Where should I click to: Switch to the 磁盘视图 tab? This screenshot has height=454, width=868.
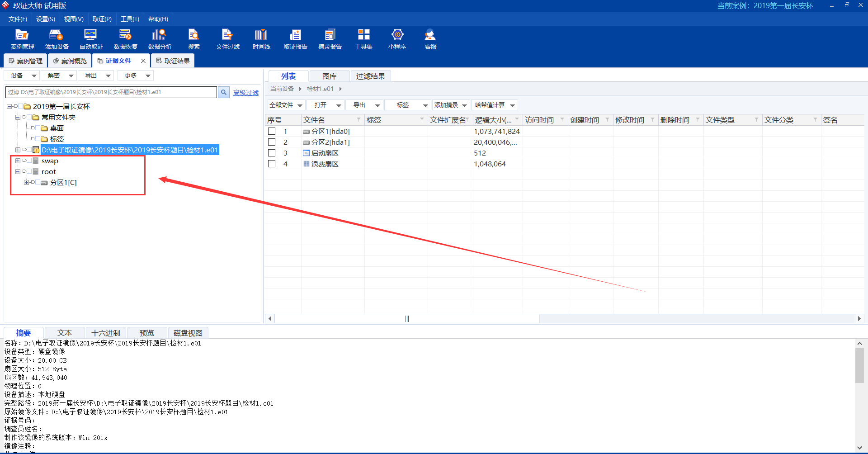(188, 333)
